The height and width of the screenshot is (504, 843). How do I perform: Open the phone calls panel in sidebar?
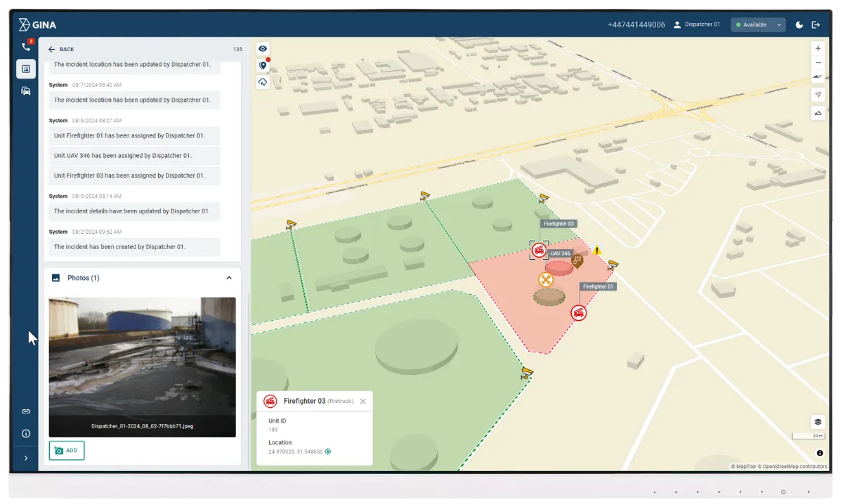point(26,47)
